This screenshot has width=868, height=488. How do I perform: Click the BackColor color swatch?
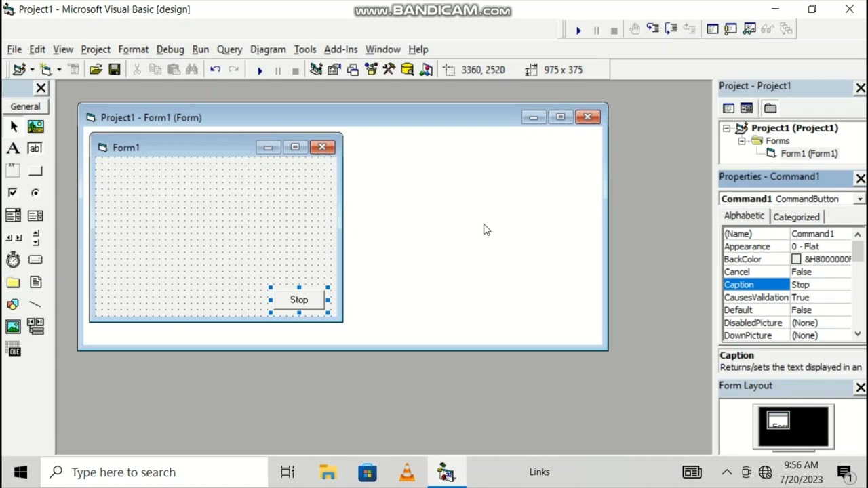click(x=797, y=260)
